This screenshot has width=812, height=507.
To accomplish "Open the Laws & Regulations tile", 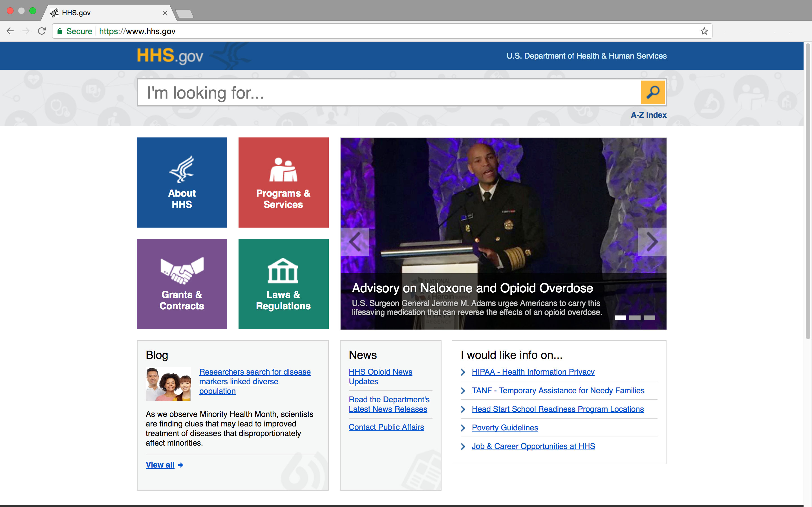I will point(283,284).
